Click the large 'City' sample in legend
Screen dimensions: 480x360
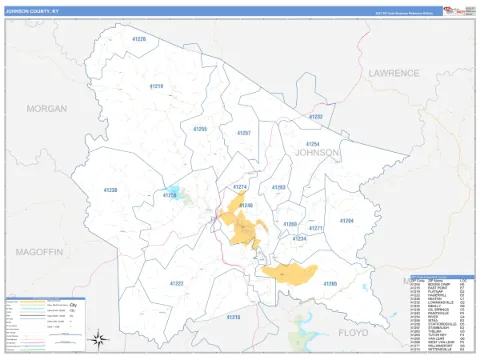(x=73, y=305)
